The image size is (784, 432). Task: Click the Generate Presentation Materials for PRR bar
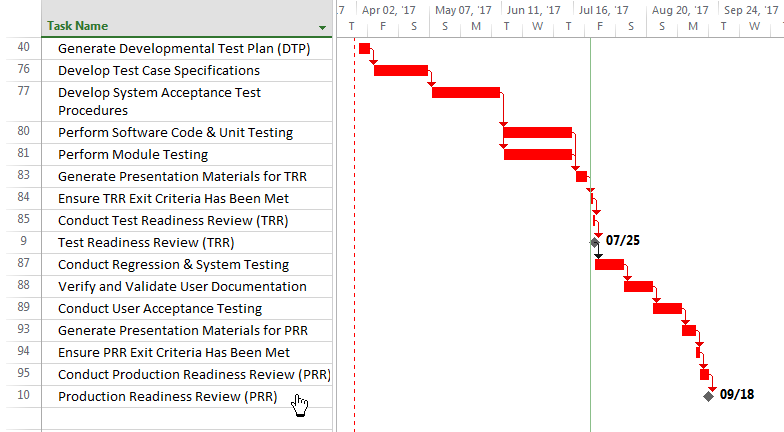689,330
